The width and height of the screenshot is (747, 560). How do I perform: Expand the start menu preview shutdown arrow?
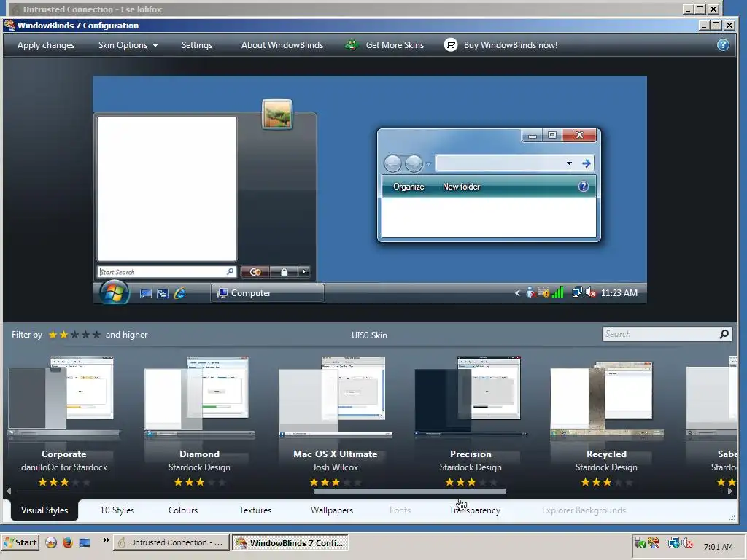pos(304,272)
